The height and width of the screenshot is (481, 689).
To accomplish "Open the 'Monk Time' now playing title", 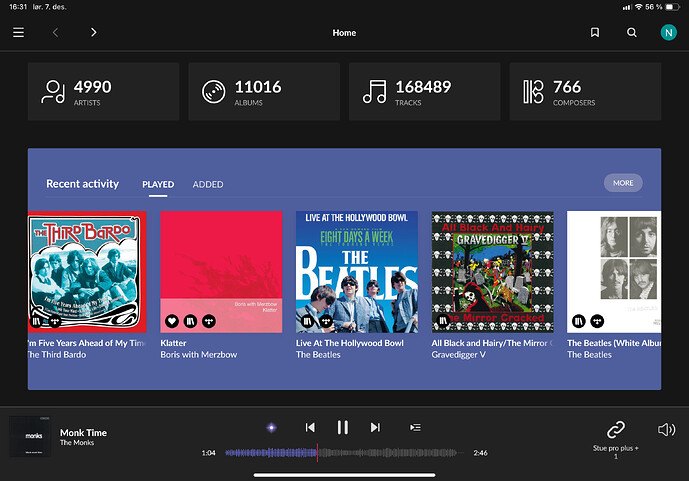I will click(x=83, y=433).
